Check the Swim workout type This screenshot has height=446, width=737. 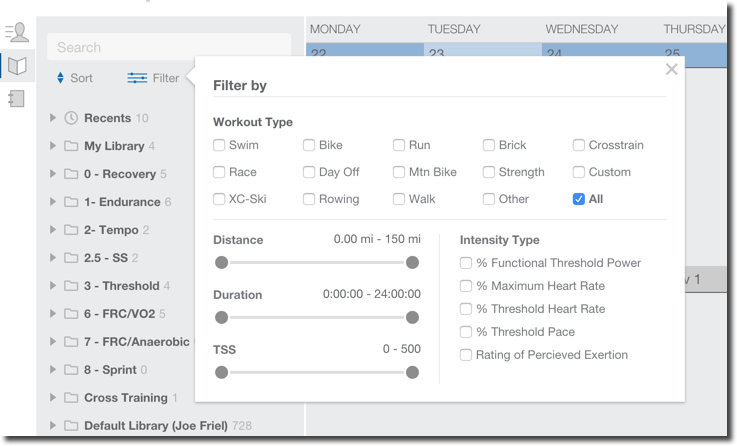pyautogui.click(x=219, y=145)
